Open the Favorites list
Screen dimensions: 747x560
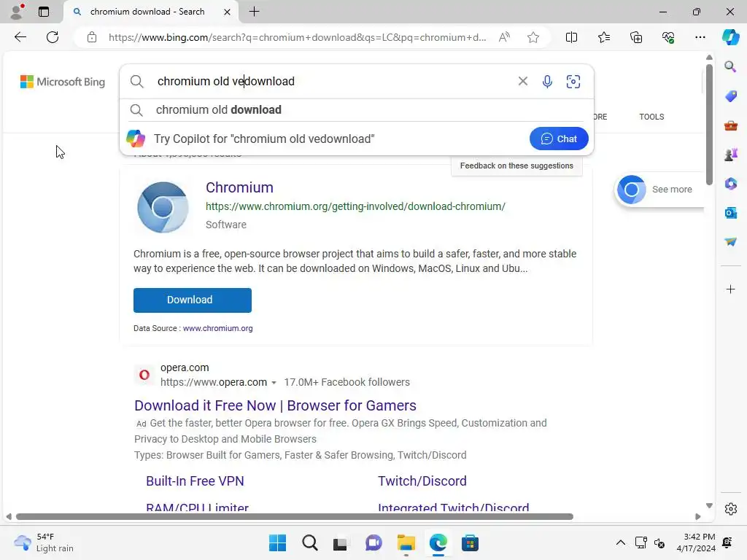[603, 37]
